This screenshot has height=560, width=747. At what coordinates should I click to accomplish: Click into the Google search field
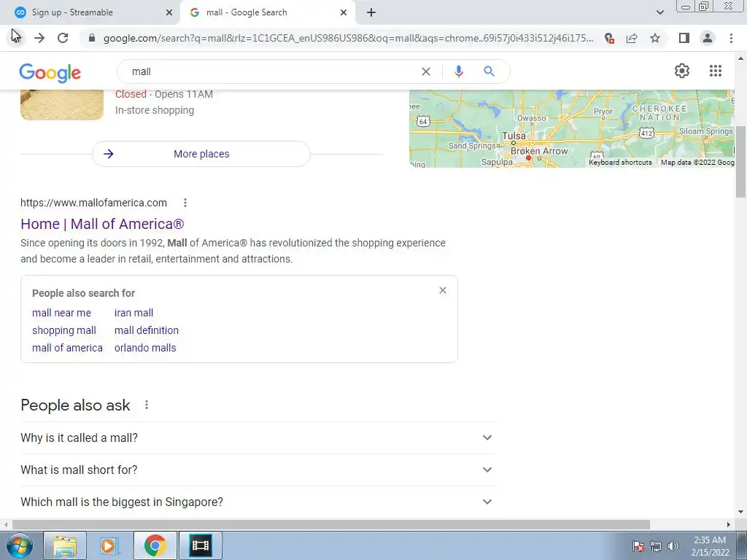click(271, 71)
